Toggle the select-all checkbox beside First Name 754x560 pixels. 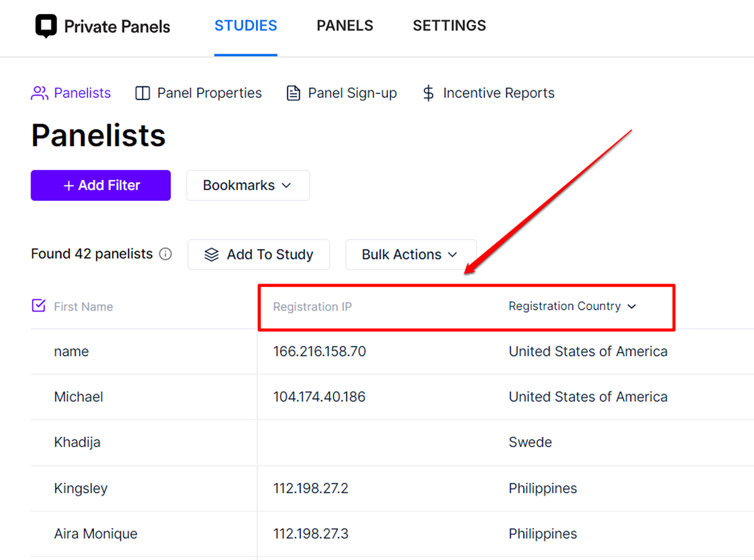pos(39,305)
